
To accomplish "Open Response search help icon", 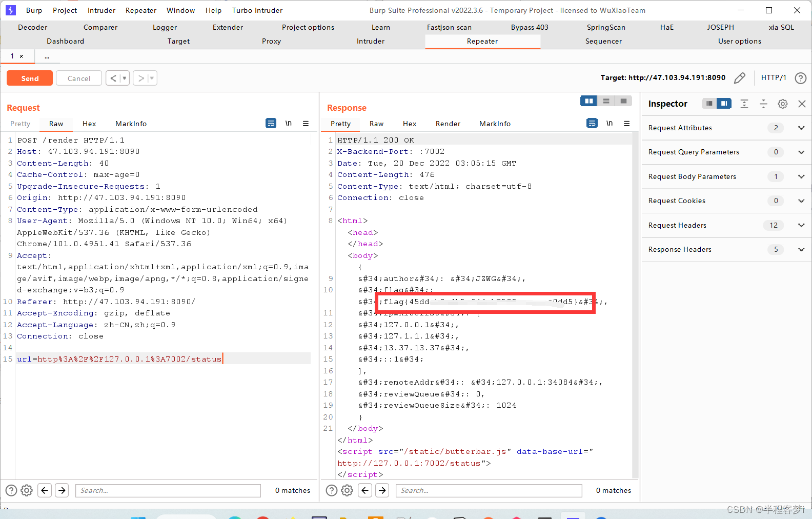I will 332,490.
